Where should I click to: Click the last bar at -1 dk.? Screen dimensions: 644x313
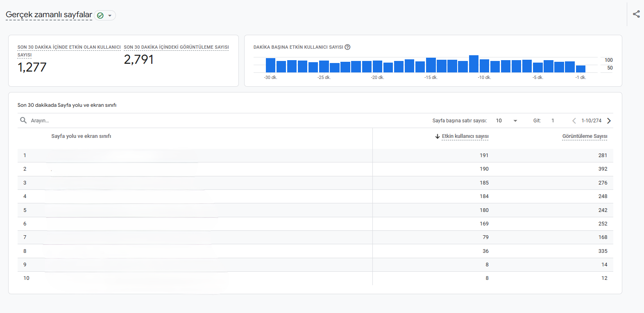581,69
